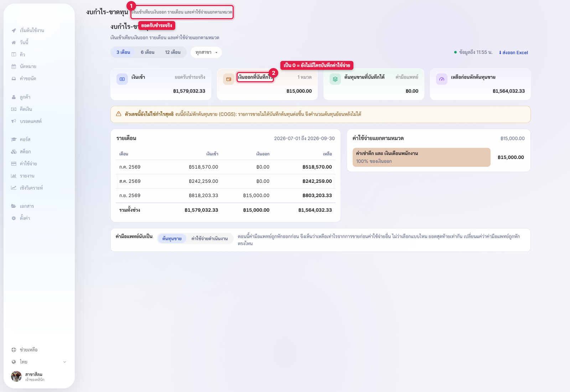Go to รายงาน in the sidebar
The height and width of the screenshot is (392, 570).
[27, 176]
